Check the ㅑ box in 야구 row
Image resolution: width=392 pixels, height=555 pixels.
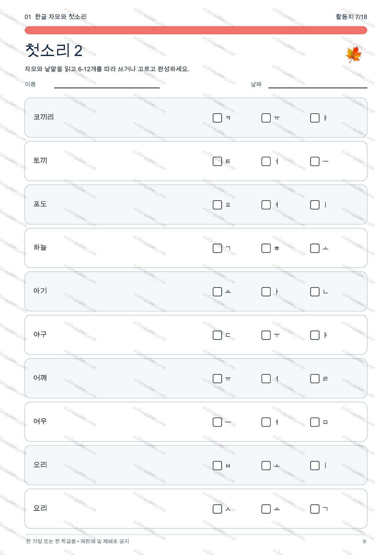point(315,335)
